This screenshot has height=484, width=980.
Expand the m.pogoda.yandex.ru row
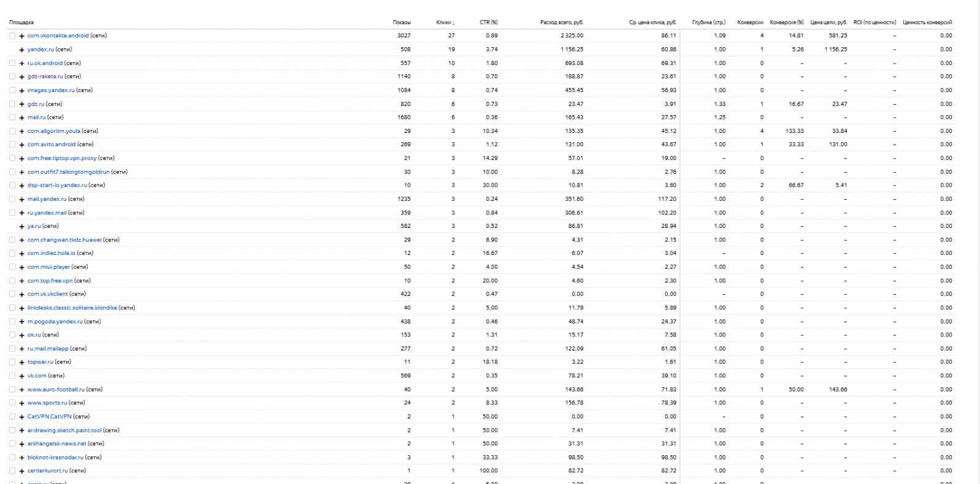22,322
